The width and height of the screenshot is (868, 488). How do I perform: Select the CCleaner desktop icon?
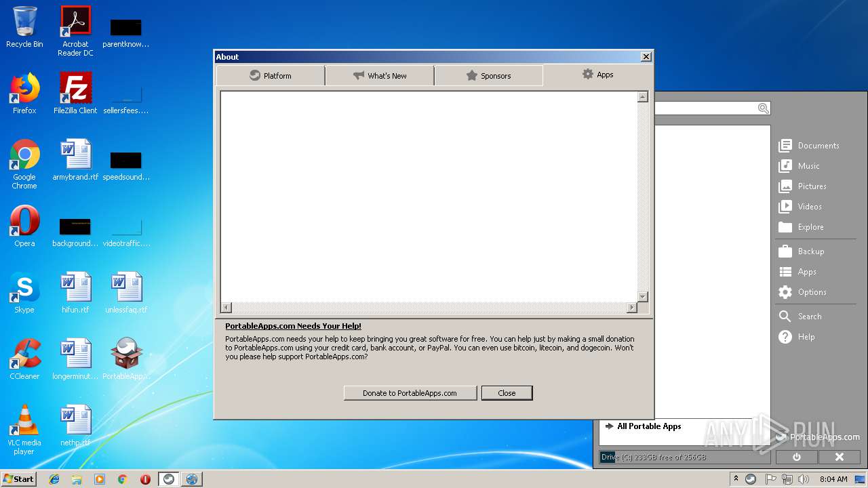pos(24,359)
